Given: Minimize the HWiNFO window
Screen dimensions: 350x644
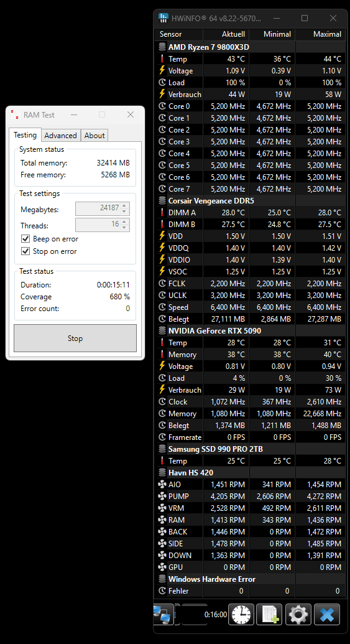Looking at the screenshot, I should pos(276,18).
